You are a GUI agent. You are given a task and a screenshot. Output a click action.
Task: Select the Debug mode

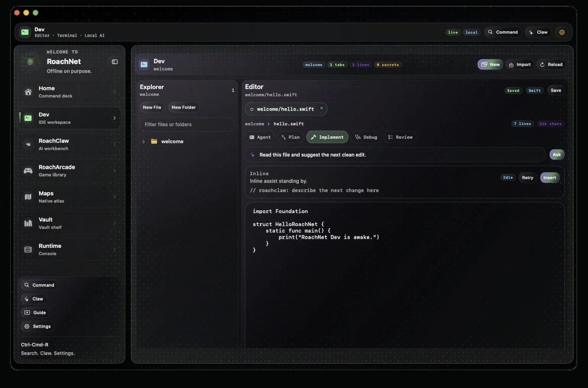pyautogui.click(x=366, y=137)
